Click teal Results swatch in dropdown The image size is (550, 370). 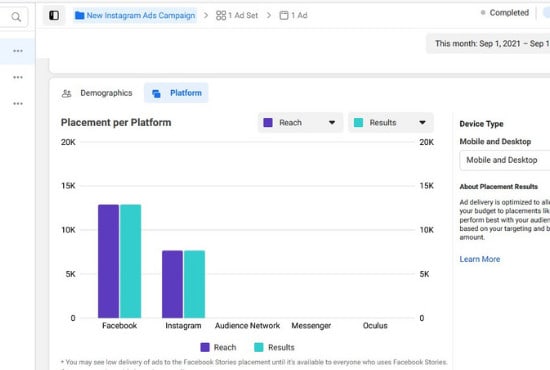click(x=358, y=122)
